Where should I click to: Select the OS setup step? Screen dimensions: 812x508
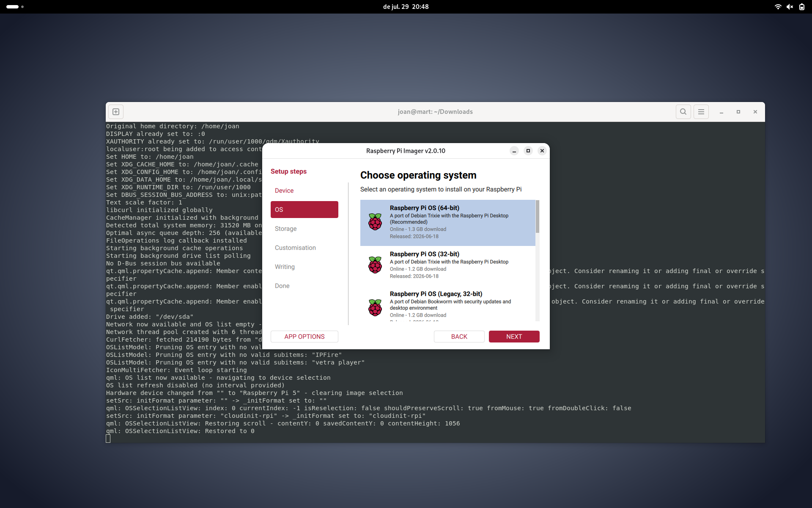tap(304, 210)
